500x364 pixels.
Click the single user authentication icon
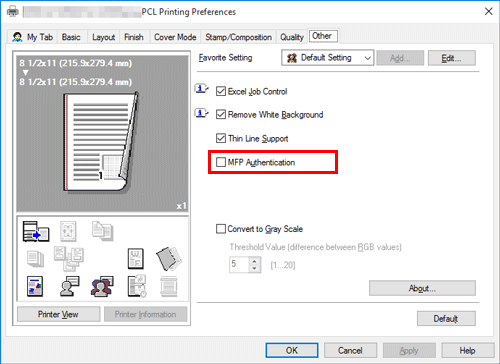pyautogui.click(x=69, y=286)
